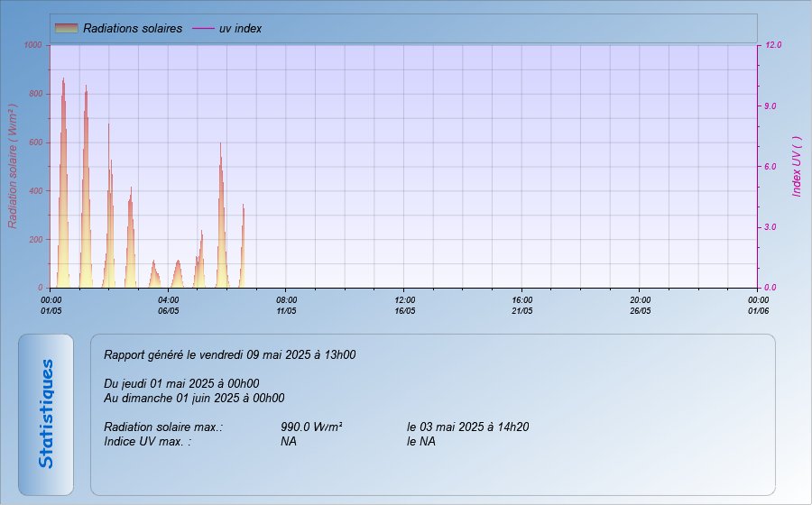This screenshot has height=505, width=812.
Task: Click 'le 03 mai 2025 à 14h20' timestamp
Action: coord(467,427)
